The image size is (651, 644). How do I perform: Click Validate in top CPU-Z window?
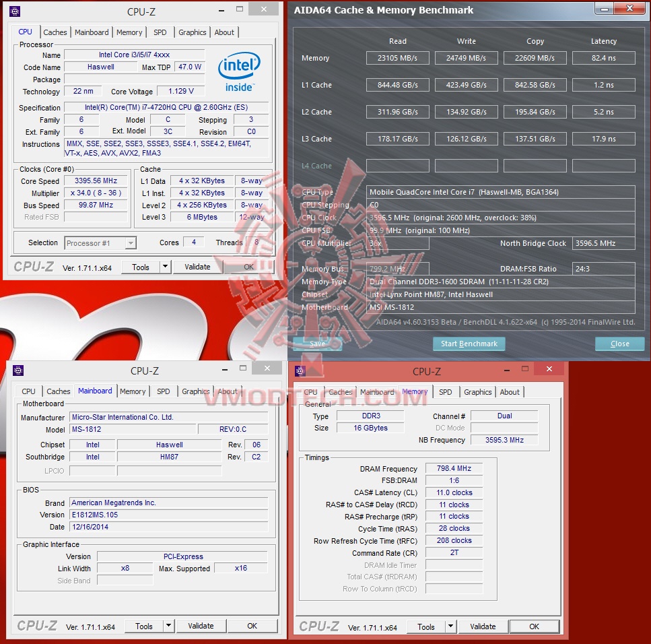(197, 267)
